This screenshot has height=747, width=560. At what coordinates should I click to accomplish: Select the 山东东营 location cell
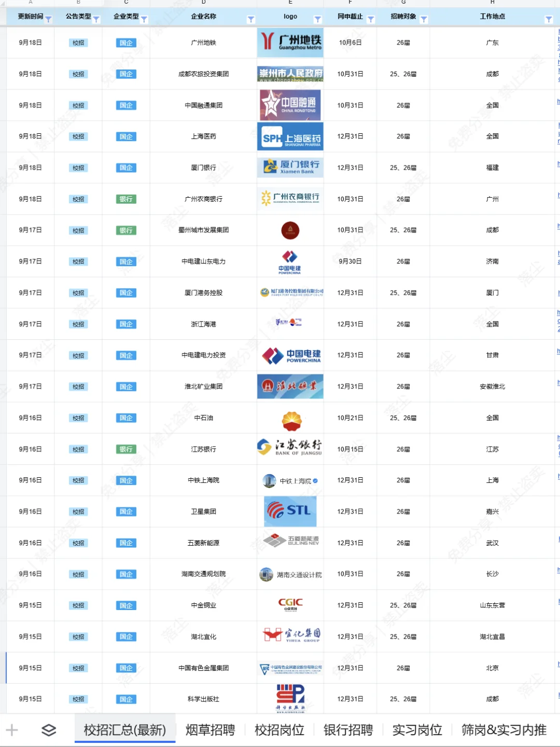tap(492, 605)
